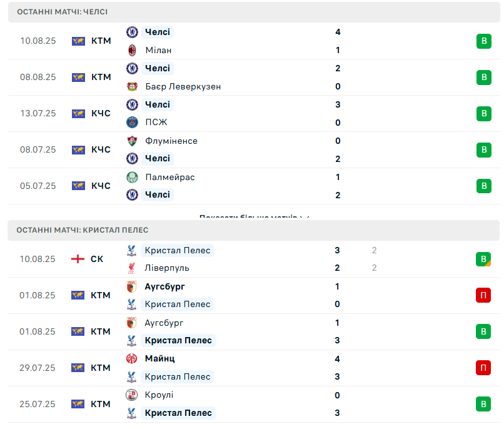Open the 'Ліверпуль' team name link
The height and width of the screenshot is (429, 504).
click(x=167, y=268)
